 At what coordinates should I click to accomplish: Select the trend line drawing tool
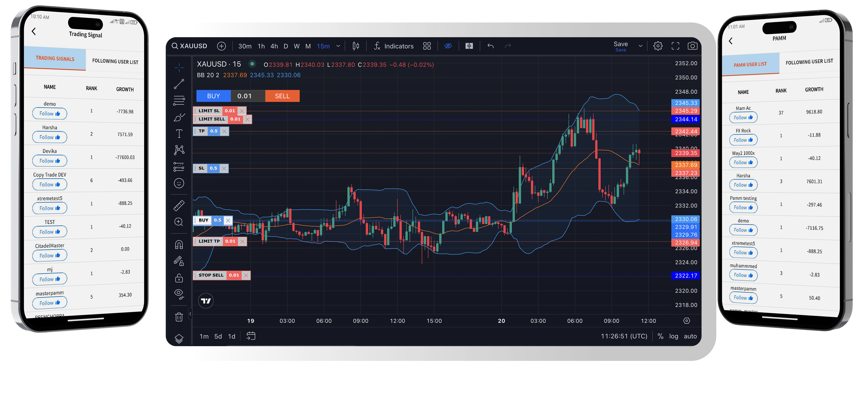pyautogui.click(x=179, y=84)
